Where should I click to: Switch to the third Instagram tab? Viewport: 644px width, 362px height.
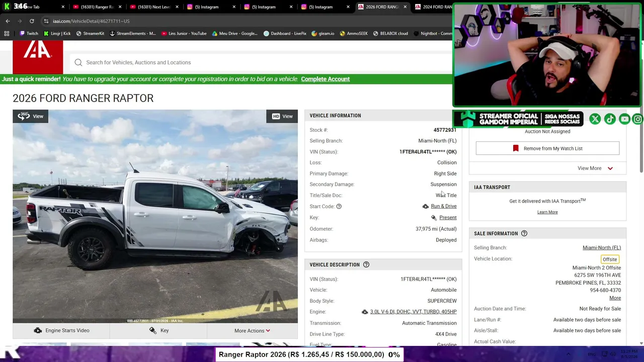tap(321, 7)
